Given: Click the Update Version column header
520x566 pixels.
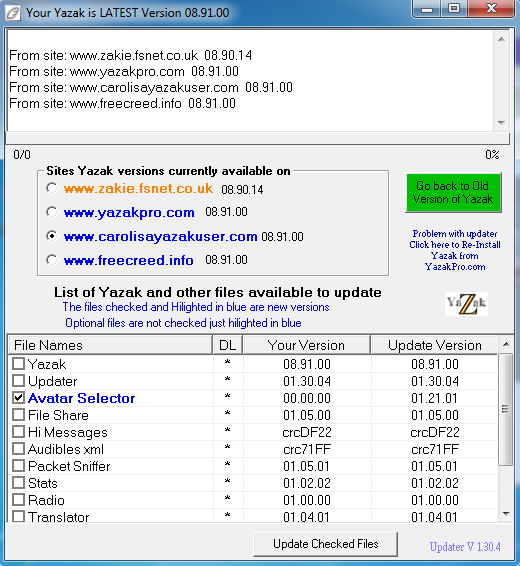Looking at the screenshot, I should 434,345.
